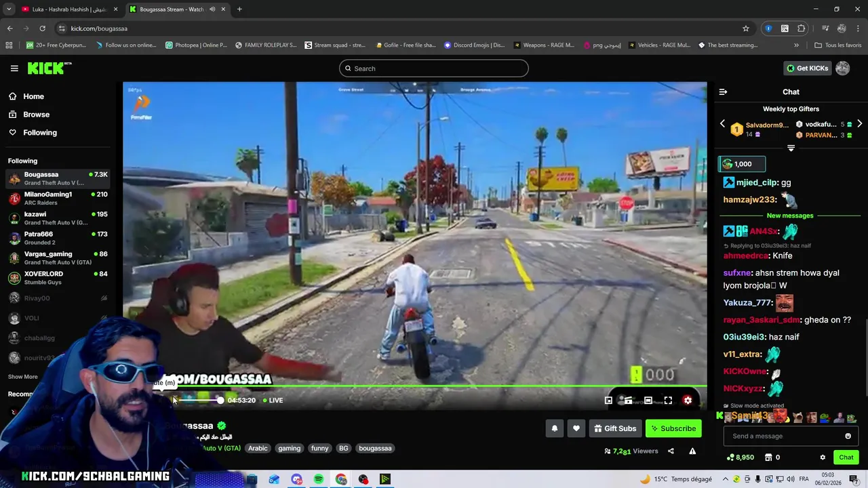Screen dimensions: 868x488
Task: Reload the page
Action: pos(42,28)
